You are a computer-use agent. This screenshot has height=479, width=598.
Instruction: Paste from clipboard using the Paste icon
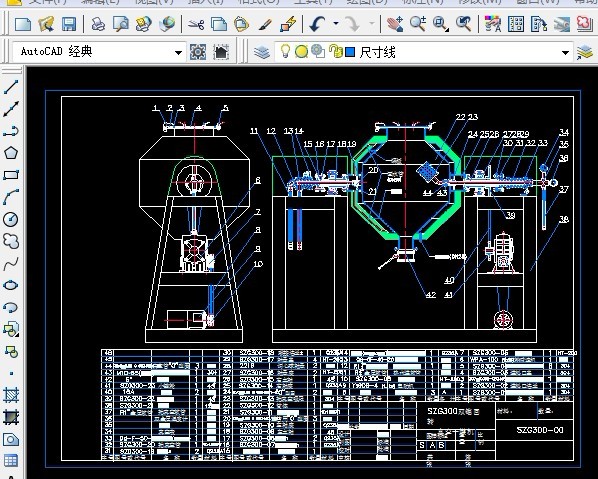(x=241, y=24)
